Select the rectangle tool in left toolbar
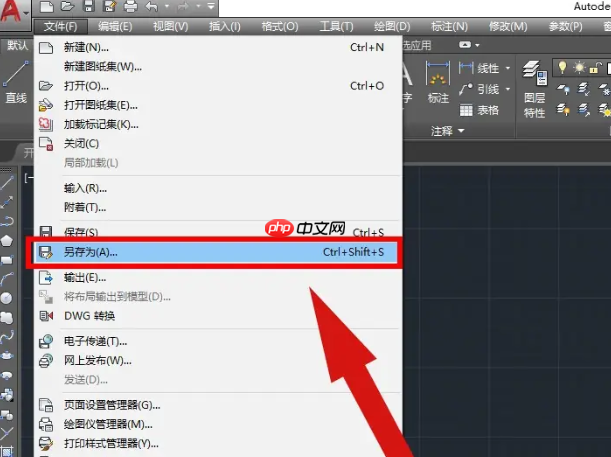 [7, 260]
